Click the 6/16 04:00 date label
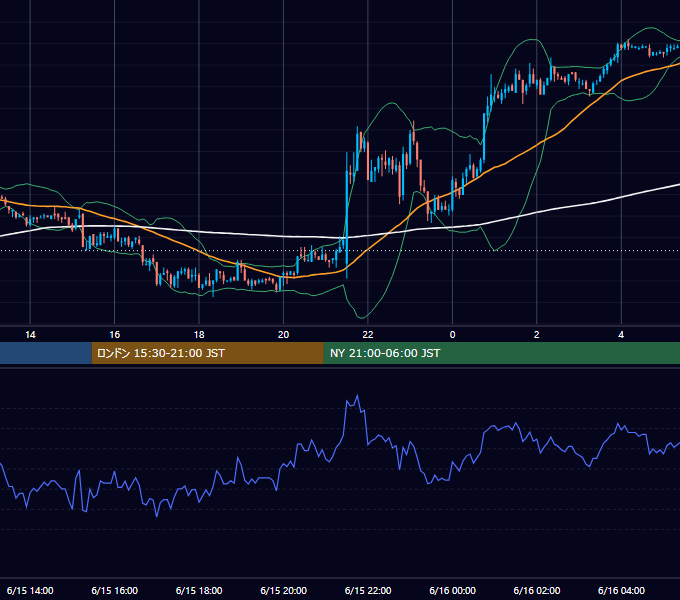Viewport: 680px width, 600px height. click(621, 590)
